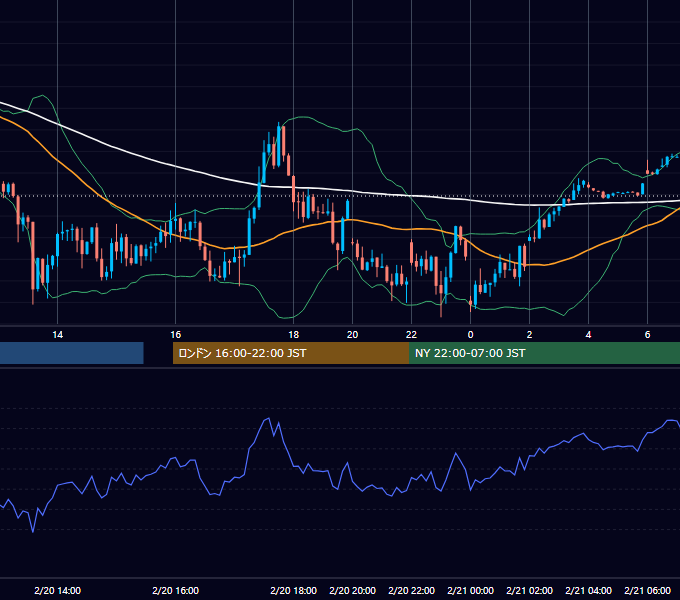This screenshot has height=600, width=680.
Task: Click the 2/20 20:00 date label
Action: click(352, 590)
